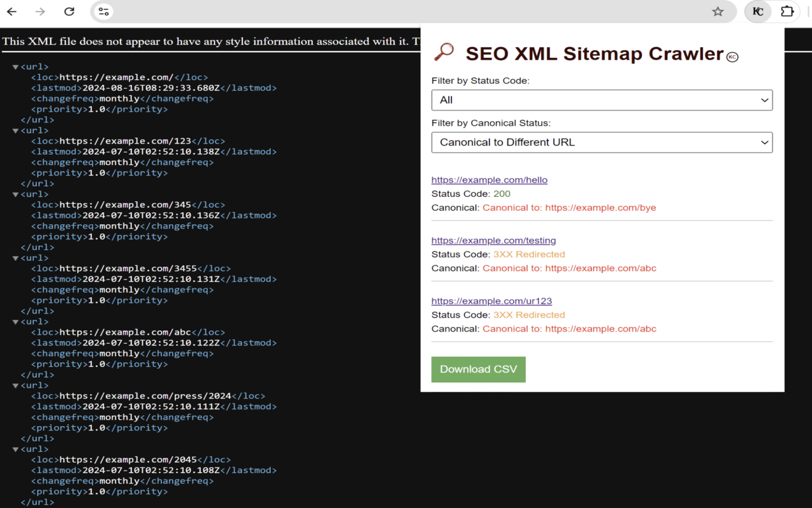Open the browser extensions puzzle icon
The height and width of the screenshot is (508, 812).
(787, 11)
